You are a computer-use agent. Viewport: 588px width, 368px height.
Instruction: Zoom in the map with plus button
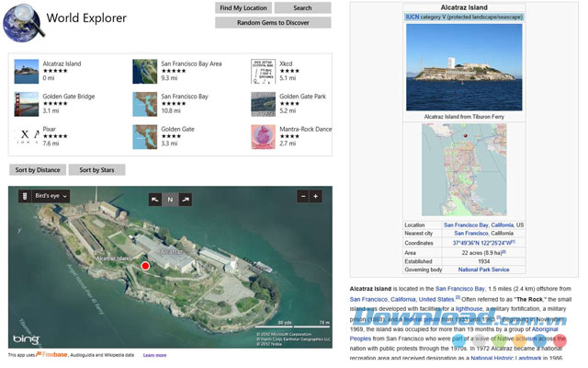tap(316, 196)
